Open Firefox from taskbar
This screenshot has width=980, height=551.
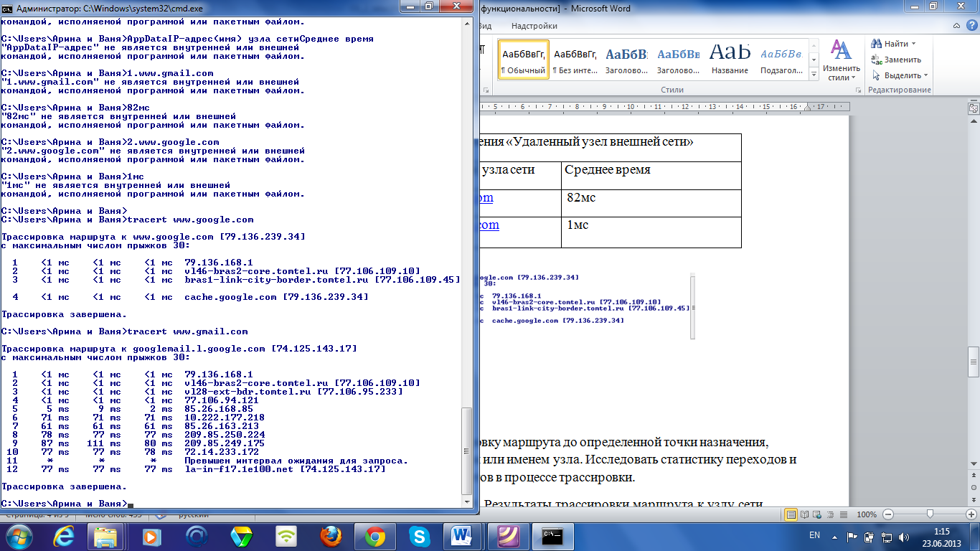[331, 536]
